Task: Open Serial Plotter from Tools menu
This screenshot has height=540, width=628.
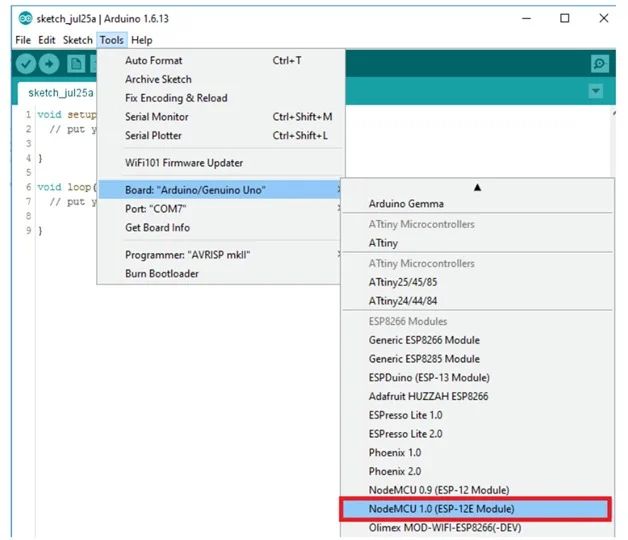Action: pyautogui.click(x=221, y=136)
